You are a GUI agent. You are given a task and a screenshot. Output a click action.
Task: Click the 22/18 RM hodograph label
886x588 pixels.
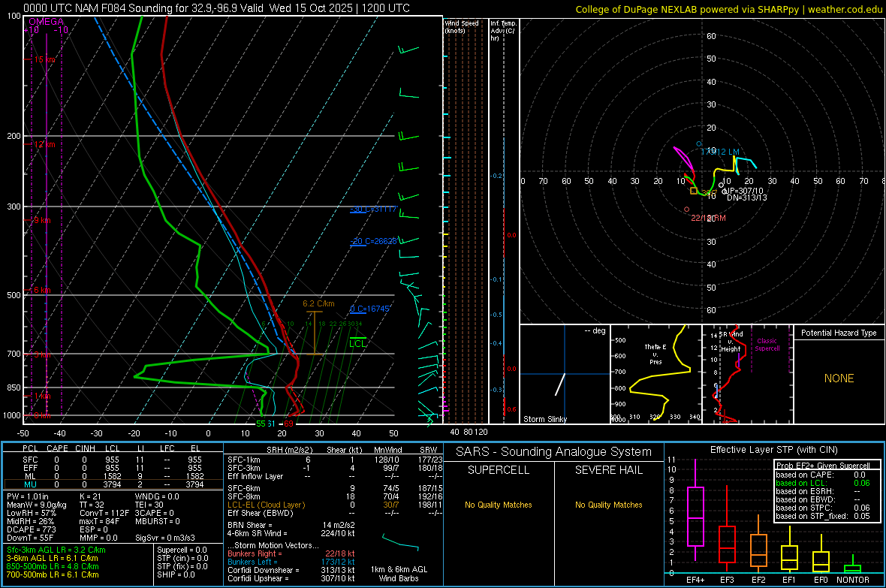pos(708,218)
